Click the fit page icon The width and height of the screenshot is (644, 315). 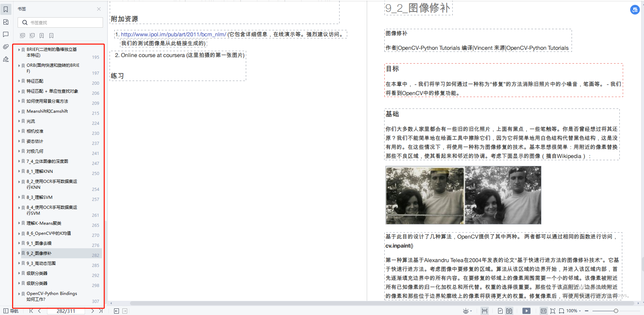click(553, 311)
